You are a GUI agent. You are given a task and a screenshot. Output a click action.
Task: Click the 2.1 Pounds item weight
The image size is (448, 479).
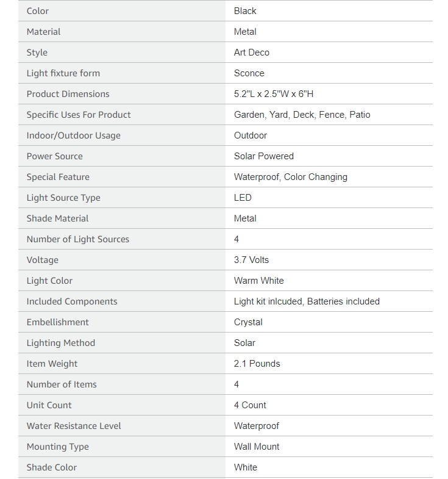coord(257,364)
